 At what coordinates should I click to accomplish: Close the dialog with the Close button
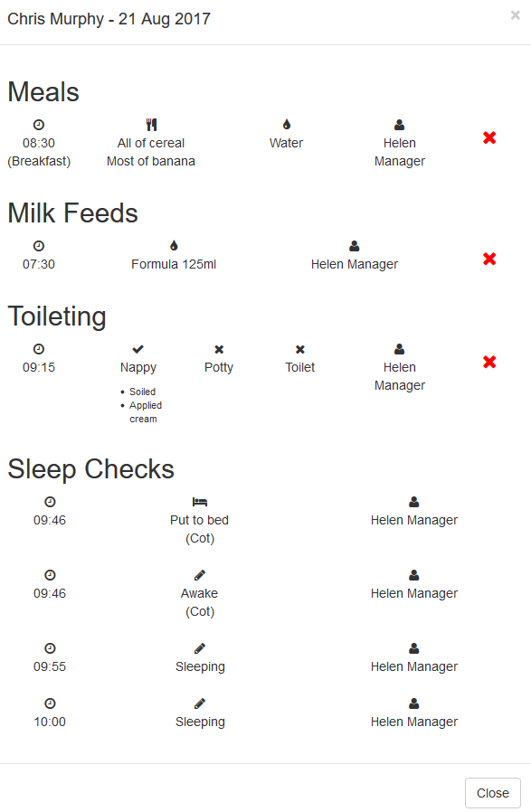(493, 793)
